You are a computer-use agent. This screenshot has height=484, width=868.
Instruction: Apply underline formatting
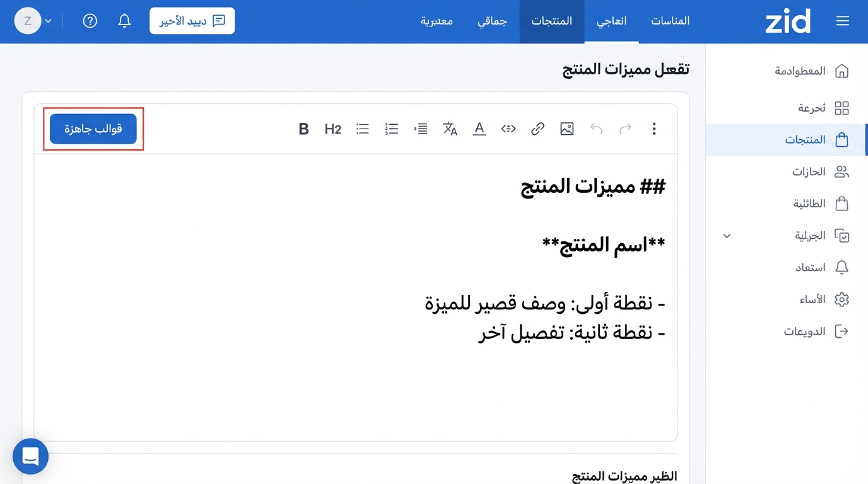479,129
